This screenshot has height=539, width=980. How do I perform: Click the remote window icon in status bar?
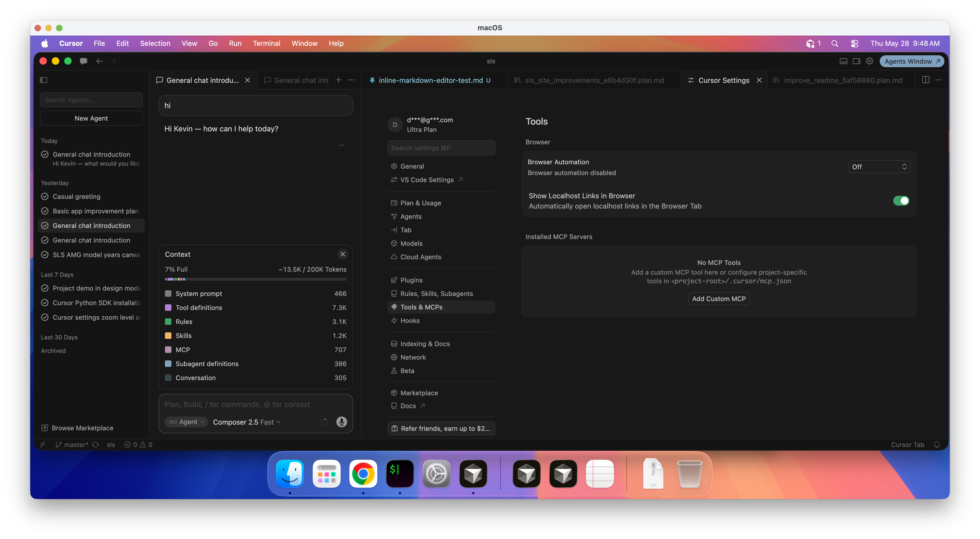tap(43, 445)
